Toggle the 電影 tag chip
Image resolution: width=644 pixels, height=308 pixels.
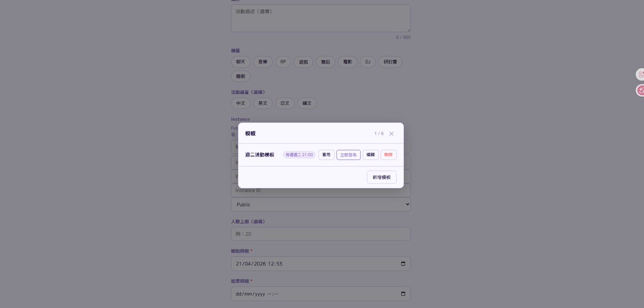[348, 62]
